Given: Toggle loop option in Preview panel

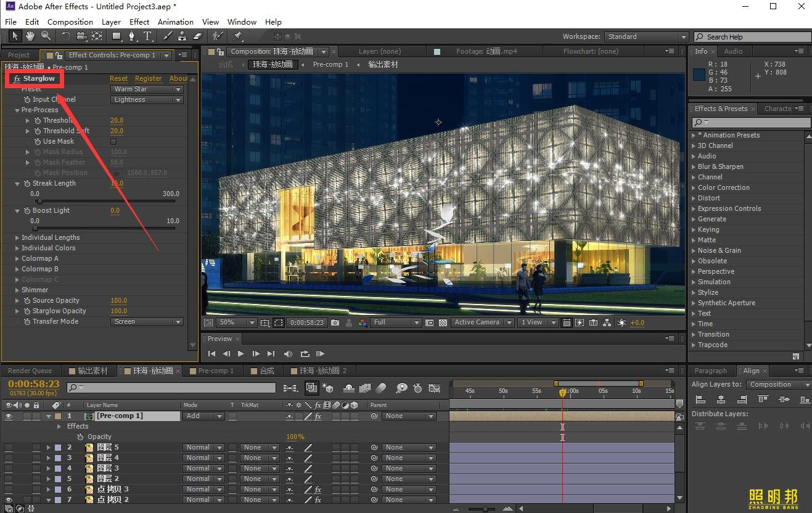Looking at the screenshot, I should tap(305, 354).
